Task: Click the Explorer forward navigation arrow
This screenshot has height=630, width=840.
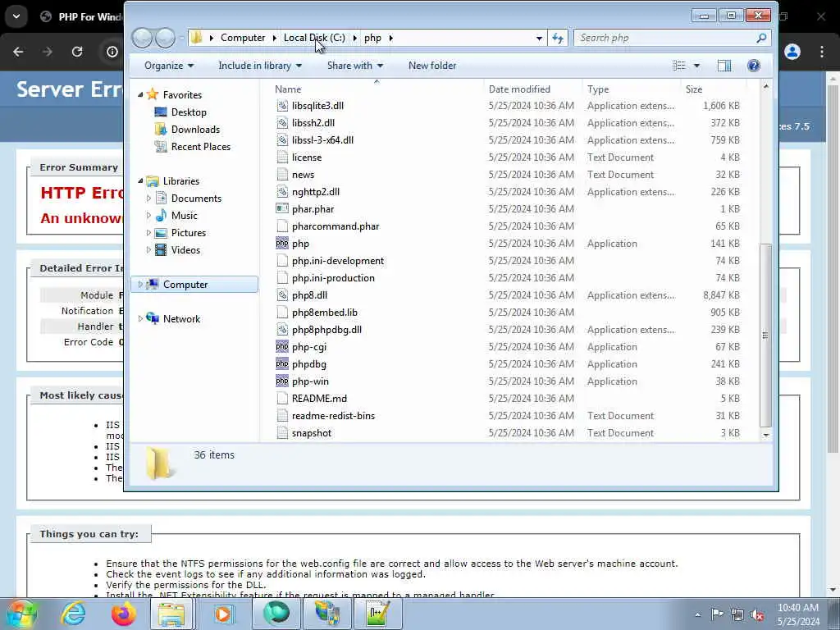Action: (x=165, y=38)
